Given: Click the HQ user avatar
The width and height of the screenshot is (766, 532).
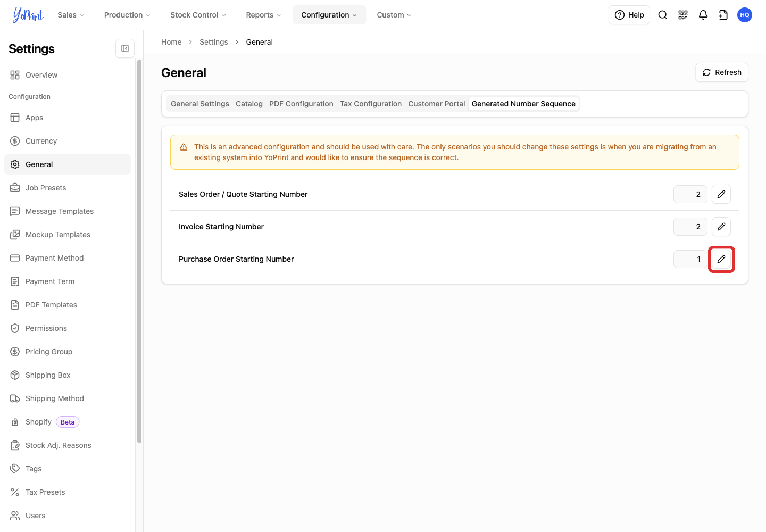Looking at the screenshot, I should click(x=745, y=15).
